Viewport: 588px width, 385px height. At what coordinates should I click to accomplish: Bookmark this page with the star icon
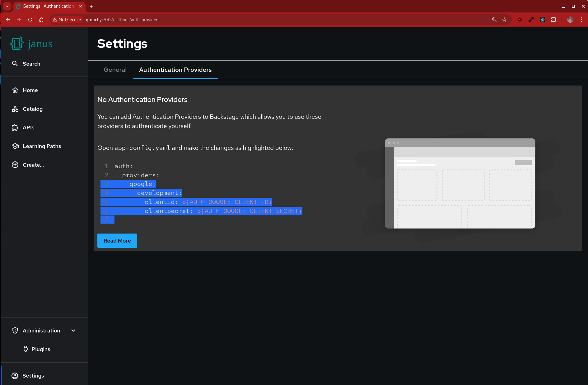point(504,20)
